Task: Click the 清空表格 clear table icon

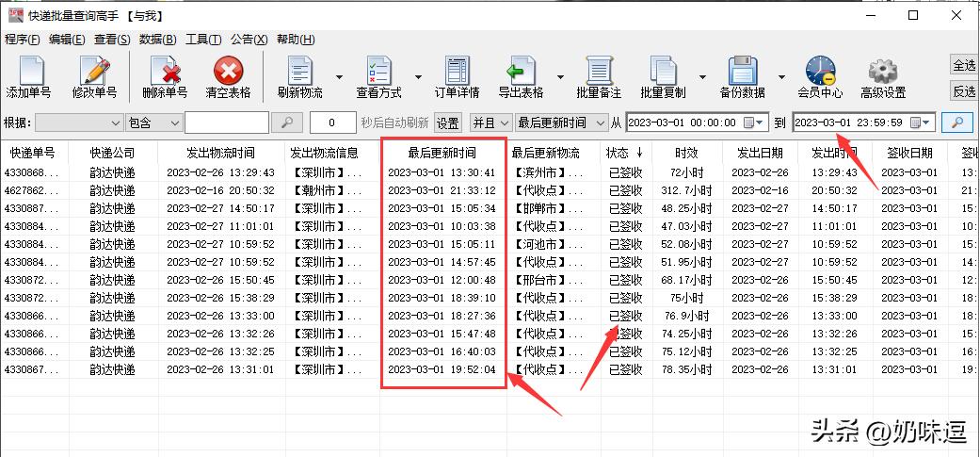Action: click(x=228, y=71)
